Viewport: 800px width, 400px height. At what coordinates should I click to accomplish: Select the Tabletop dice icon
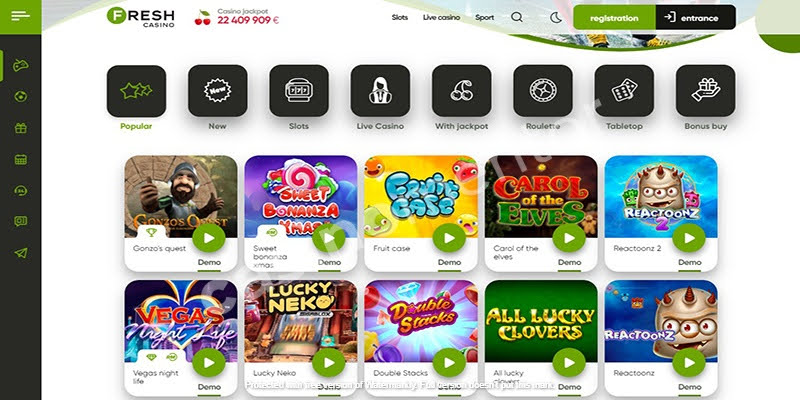(624, 91)
